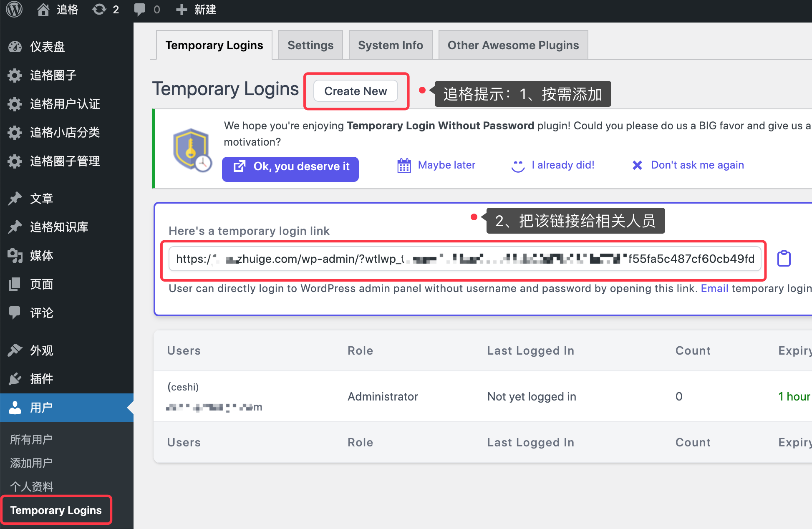Click Ok, you deserve it button
Screen dimensions: 812x529
290,169
